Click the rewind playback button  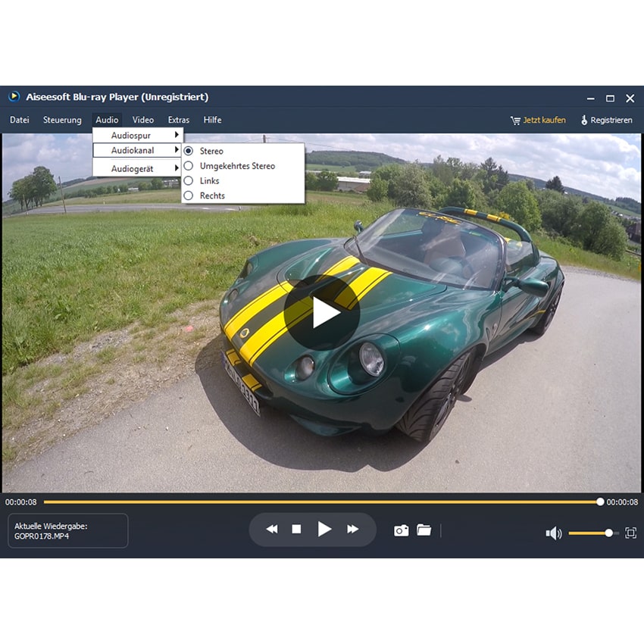coord(272,530)
